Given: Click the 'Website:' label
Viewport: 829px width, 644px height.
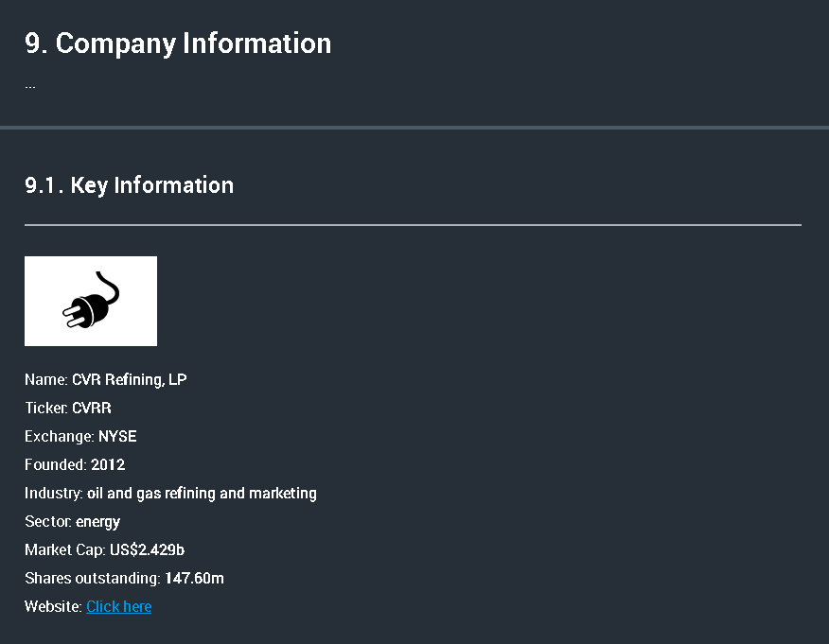Looking at the screenshot, I should (x=53, y=606).
